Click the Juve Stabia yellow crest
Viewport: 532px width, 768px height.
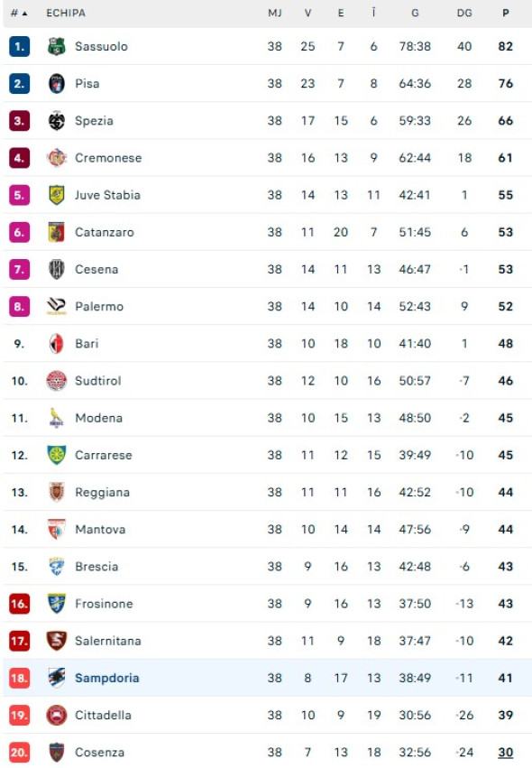pos(56,195)
